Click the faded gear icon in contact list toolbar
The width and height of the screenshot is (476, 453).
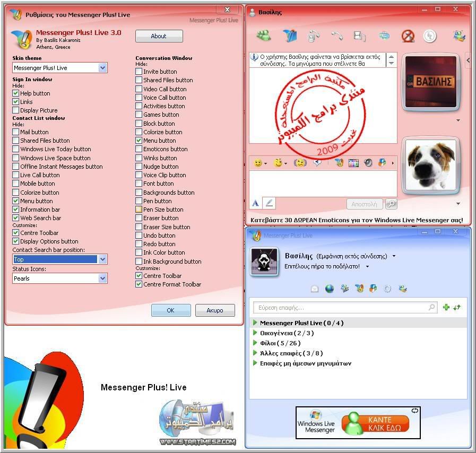(x=388, y=289)
